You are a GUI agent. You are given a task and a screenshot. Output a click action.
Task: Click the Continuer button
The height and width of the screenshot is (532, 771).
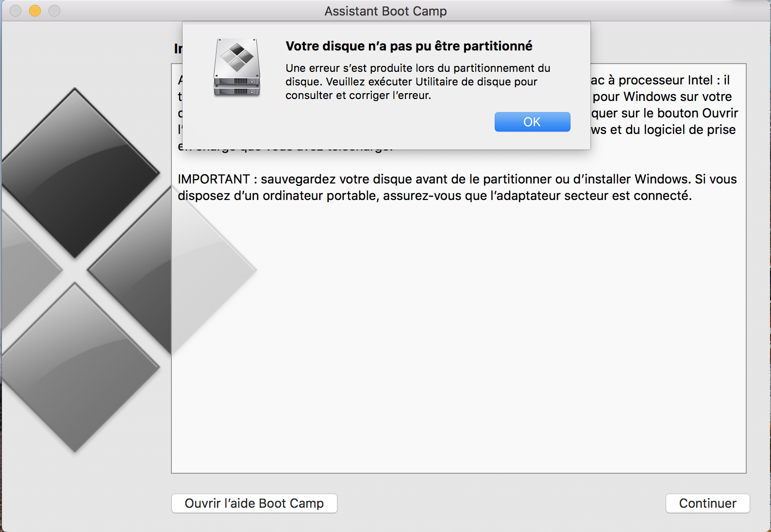click(707, 503)
